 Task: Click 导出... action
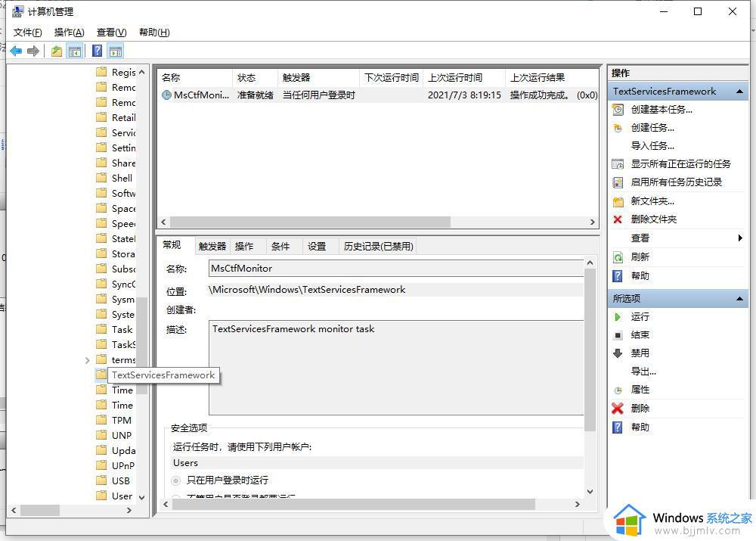click(643, 372)
